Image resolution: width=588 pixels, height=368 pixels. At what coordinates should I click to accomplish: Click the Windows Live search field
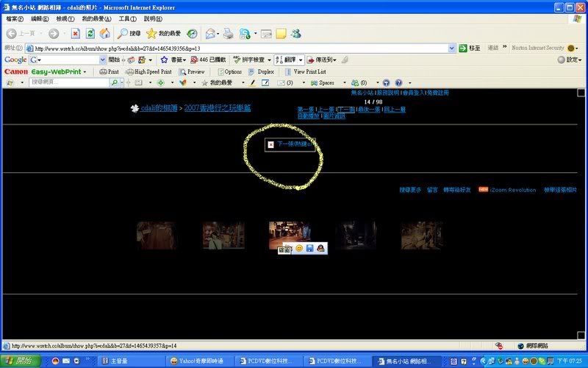pyautogui.click(x=69, y=82)
